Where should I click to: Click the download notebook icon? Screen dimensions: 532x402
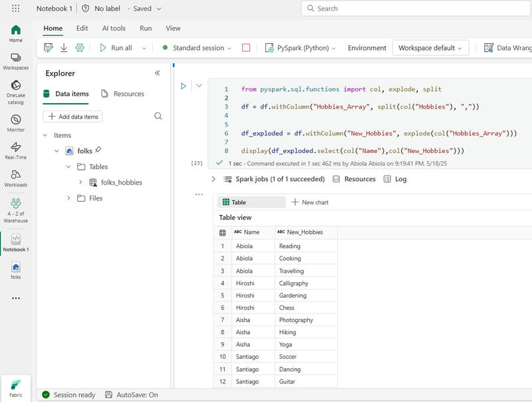(64, 48)
